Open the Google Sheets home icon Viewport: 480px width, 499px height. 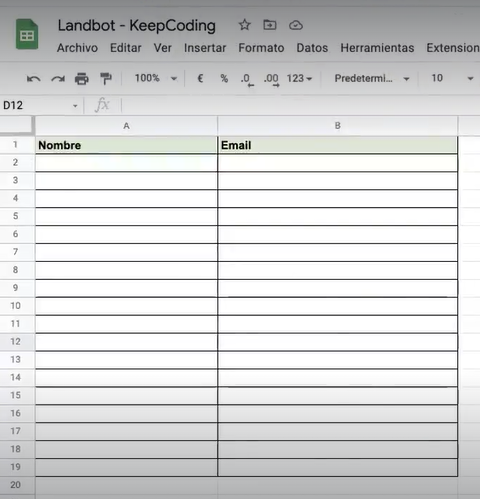(x=27, y=34)
